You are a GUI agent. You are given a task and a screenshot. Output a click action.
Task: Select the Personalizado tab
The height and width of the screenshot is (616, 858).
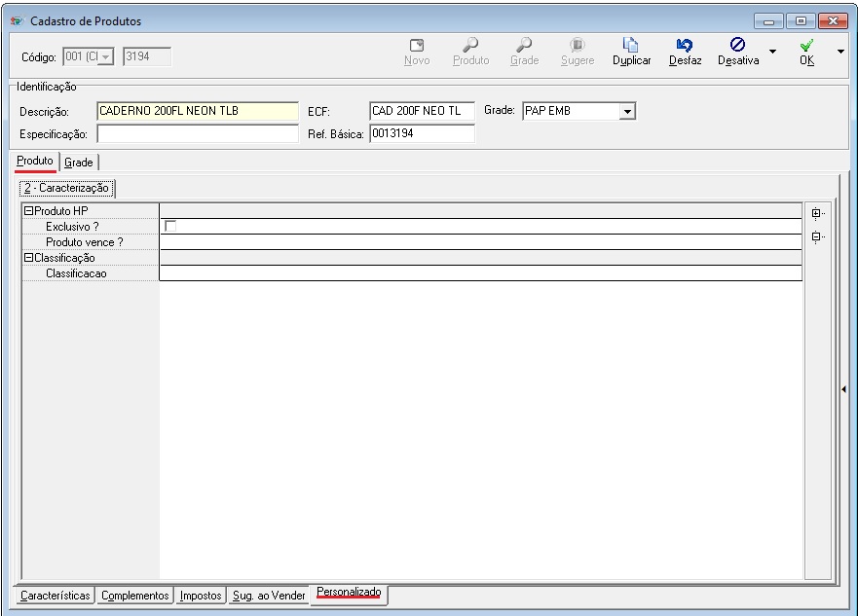349,594
